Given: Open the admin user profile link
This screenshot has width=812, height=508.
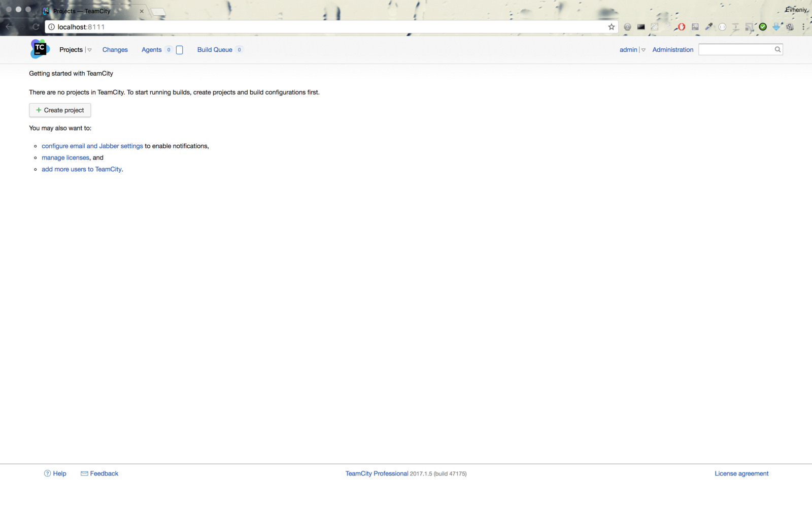Looking at the screenshot, I should tap(628, 50).
